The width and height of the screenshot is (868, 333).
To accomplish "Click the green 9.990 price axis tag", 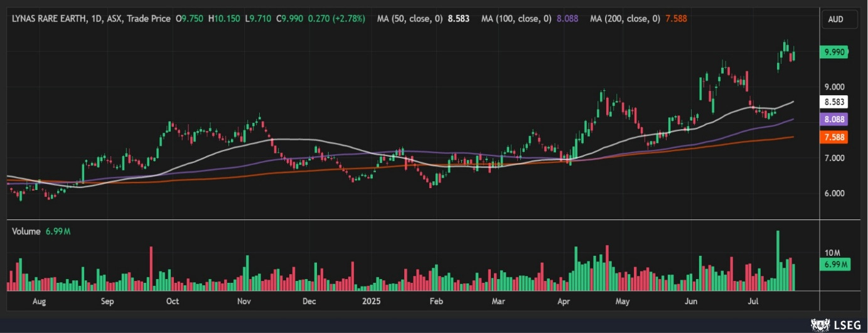I will [835, 53].
